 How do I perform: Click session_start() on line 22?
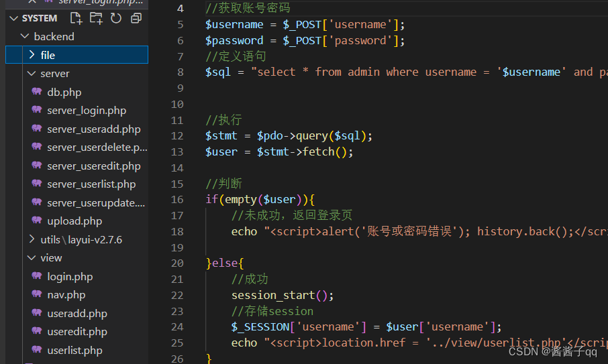pyautogui.click(x=279, y=295)
